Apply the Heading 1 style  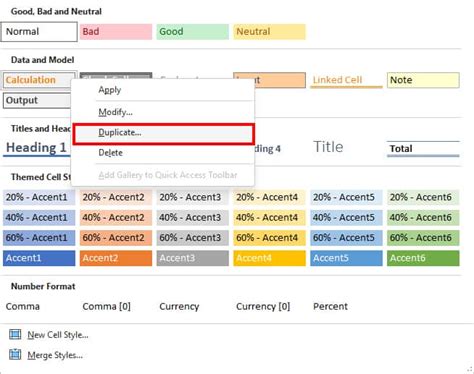click(37, 148)
